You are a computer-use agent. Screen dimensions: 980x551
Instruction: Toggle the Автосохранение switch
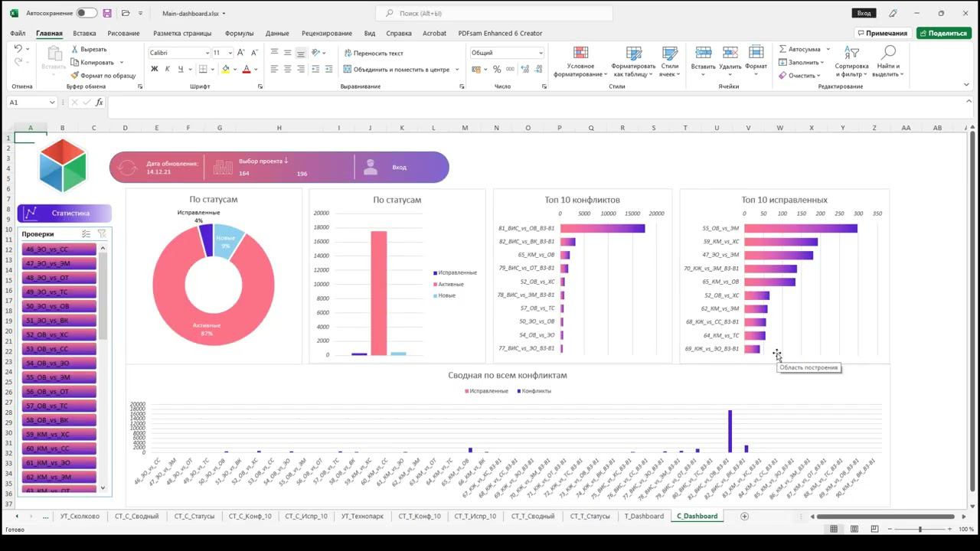point(87,13)
